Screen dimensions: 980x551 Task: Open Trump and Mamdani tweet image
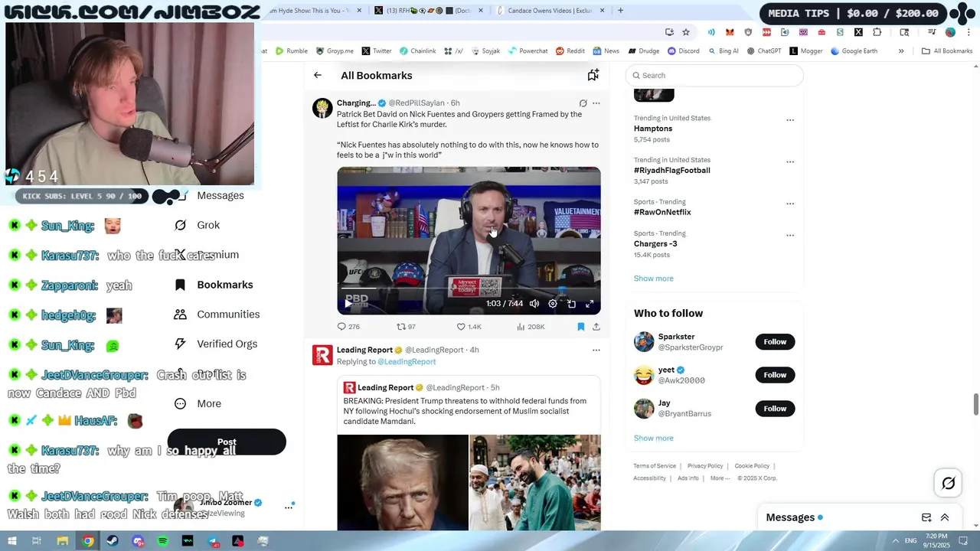coord(469,482)
